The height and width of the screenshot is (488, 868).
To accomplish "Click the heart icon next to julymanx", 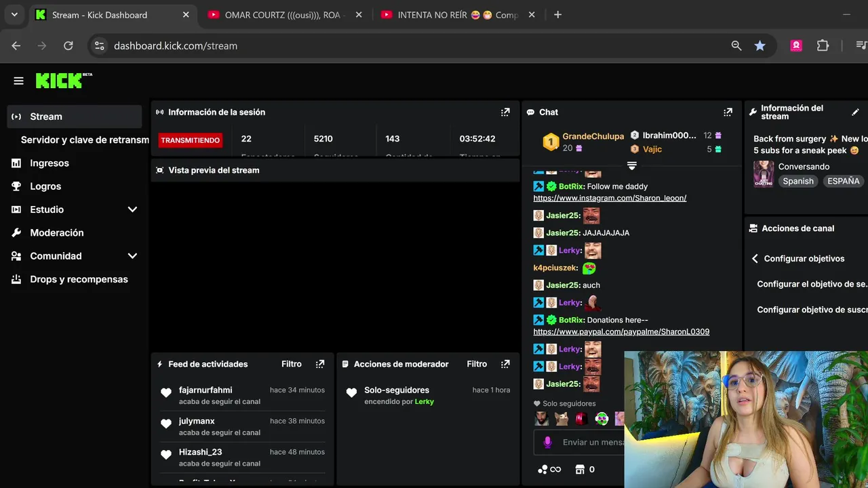I will (x=166, y=424).
